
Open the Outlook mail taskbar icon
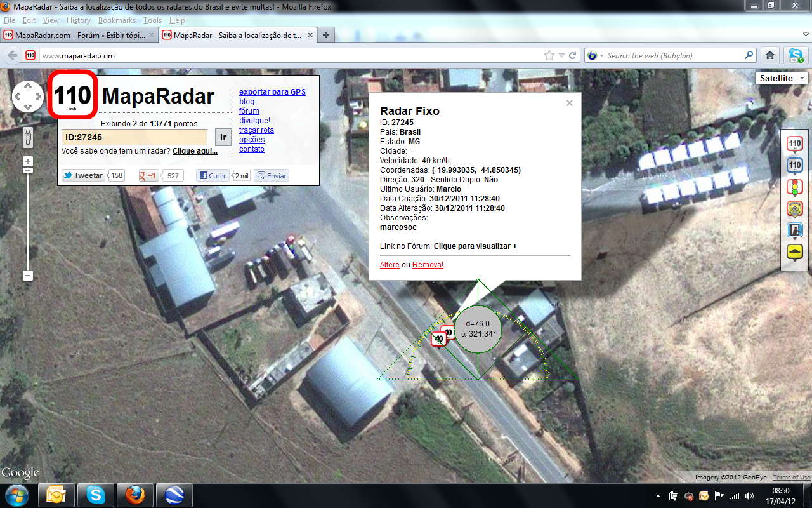click(x=56, y=495)
